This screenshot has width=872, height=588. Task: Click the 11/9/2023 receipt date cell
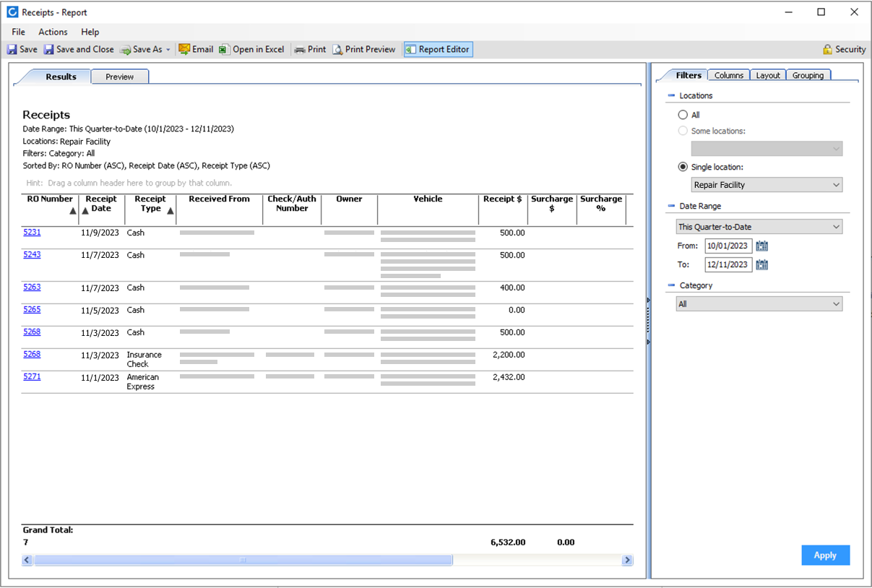(x=100, y=233)
